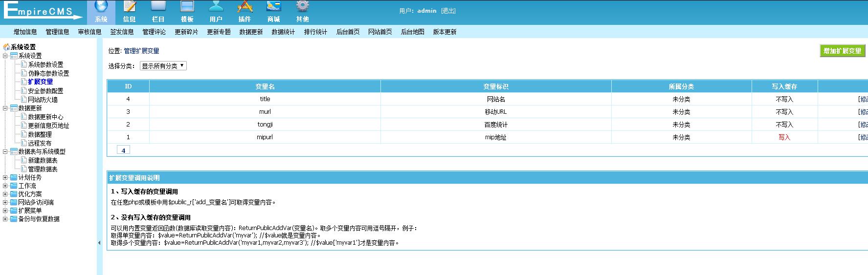Open 管理评论 in the menu bar

tap(155, 32)
